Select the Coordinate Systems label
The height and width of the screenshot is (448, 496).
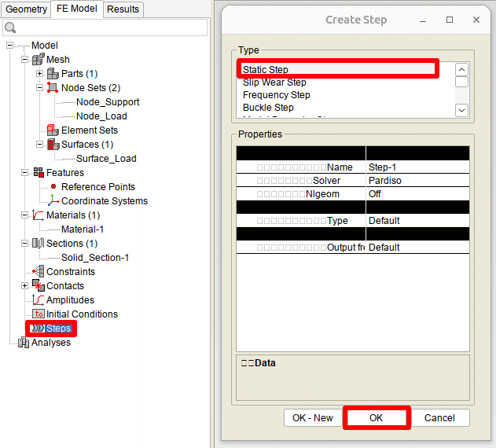105,201
